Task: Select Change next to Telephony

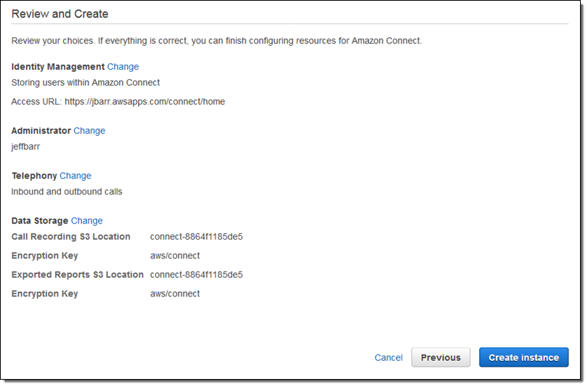Action: [75, 176]
